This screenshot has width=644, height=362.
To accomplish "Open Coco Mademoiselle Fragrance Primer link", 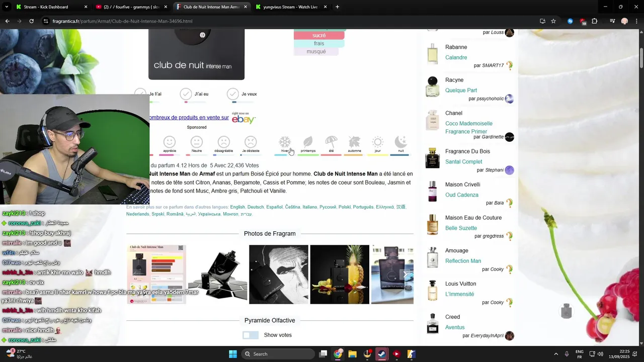I will coord(469,128).
